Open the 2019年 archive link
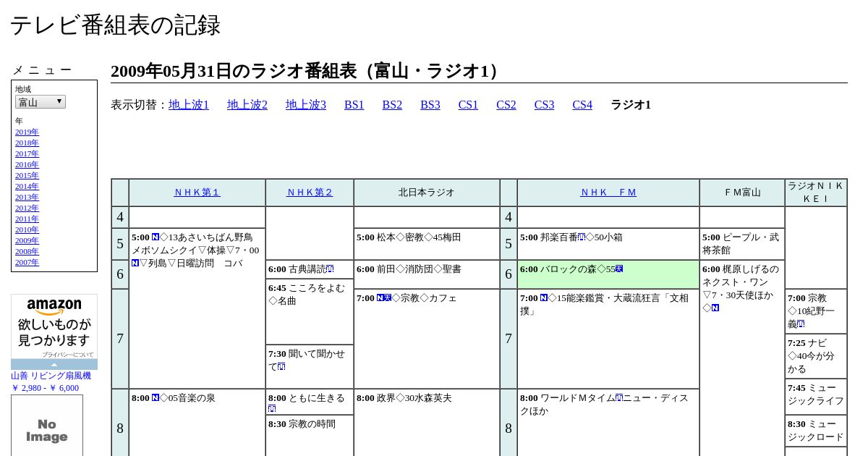This screenshot has width=868, height=456. point(27,132)
